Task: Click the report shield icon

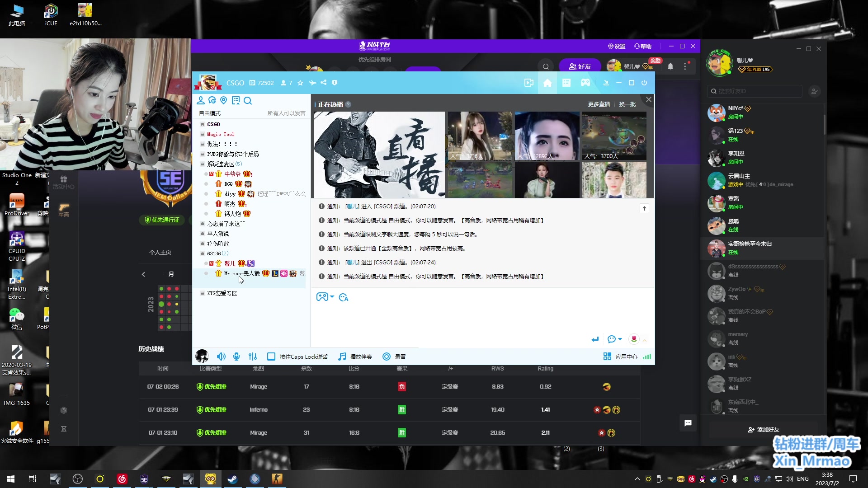Action: pos(335,83)
